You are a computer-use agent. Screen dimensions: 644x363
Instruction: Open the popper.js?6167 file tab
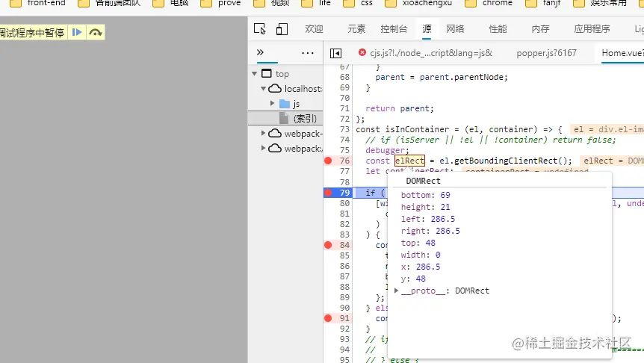pos(546,53)
